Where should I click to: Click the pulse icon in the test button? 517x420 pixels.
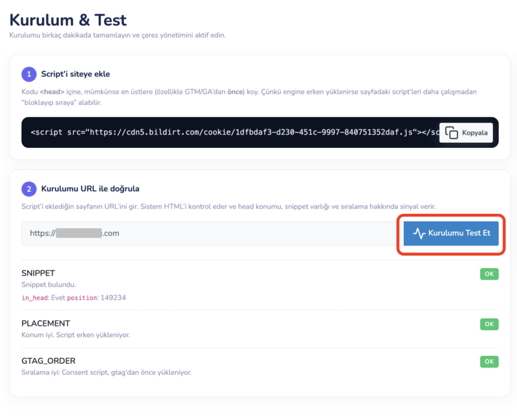pyautogui.click(x=419, y=233)
